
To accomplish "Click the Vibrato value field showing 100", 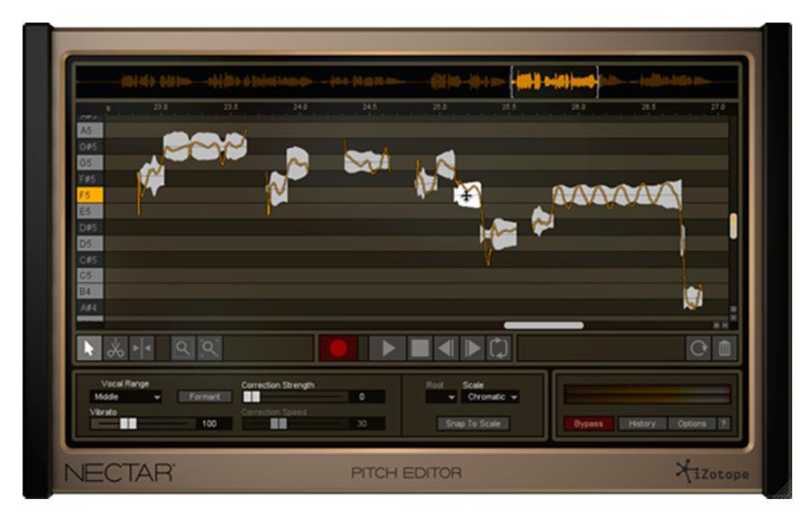I will pos(215,424).
